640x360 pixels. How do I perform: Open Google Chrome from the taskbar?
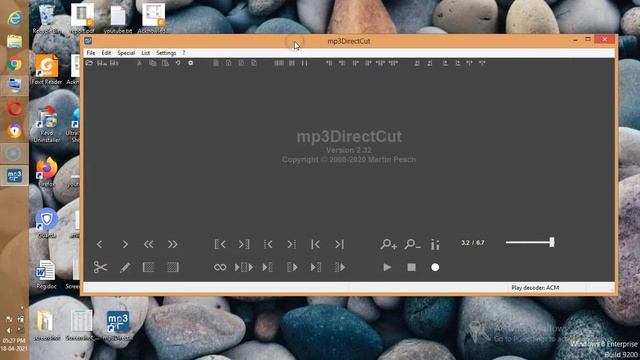tap(15, 64)
